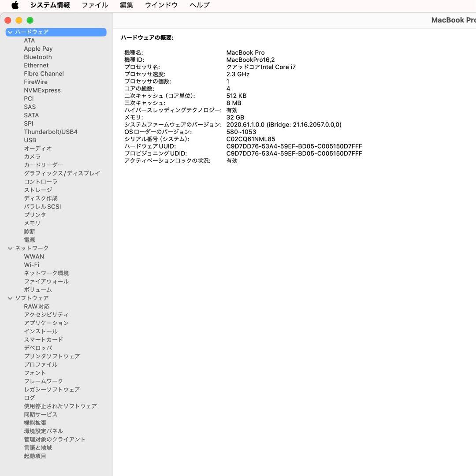Viewport: 476px width, 476px height.
Task: Select メモリ in the sidebar
Action: pyautogui.click(x=32, y=223)
